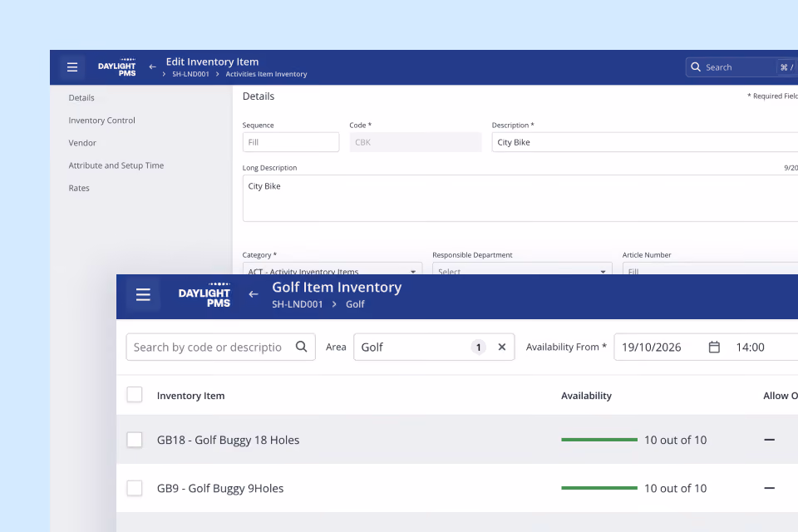The width and height of the screenshot is (798, 532).
Task: Click the disabled Code field CBK
Action: pyautogui.click(x=416, y=142)
